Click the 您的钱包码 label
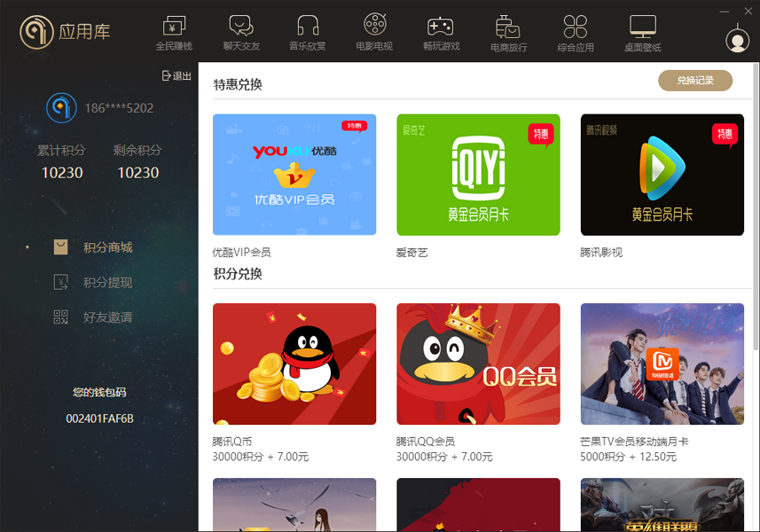This screenshot has width=760, height=532. click(x=99, y=392)
